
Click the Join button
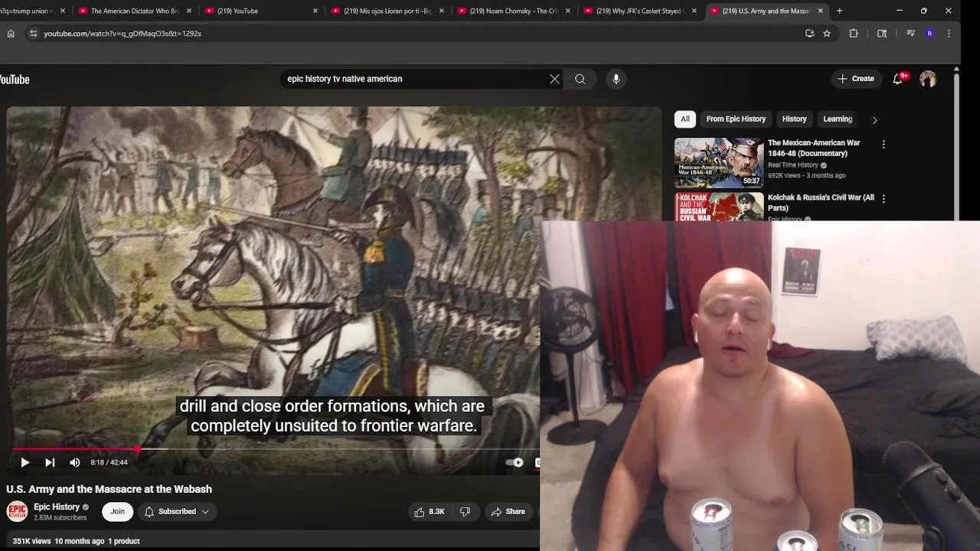(x=117, y=511)
